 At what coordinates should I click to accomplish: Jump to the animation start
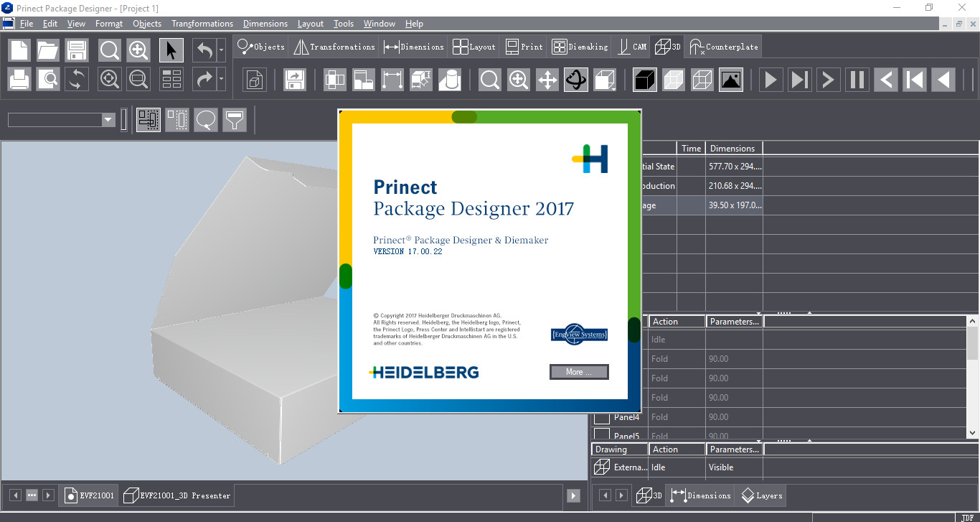pyautogui.click(x=914, y=79)
